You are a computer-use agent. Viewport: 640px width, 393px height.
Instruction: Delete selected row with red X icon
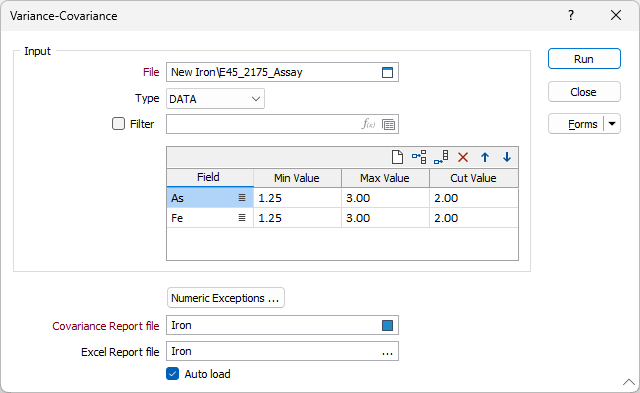pos(463,157)
